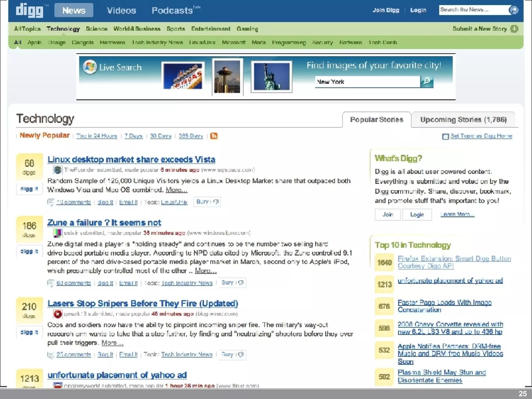532x399 pixels.
Task: Digg it on the Zune story
Action: (29, 251)
